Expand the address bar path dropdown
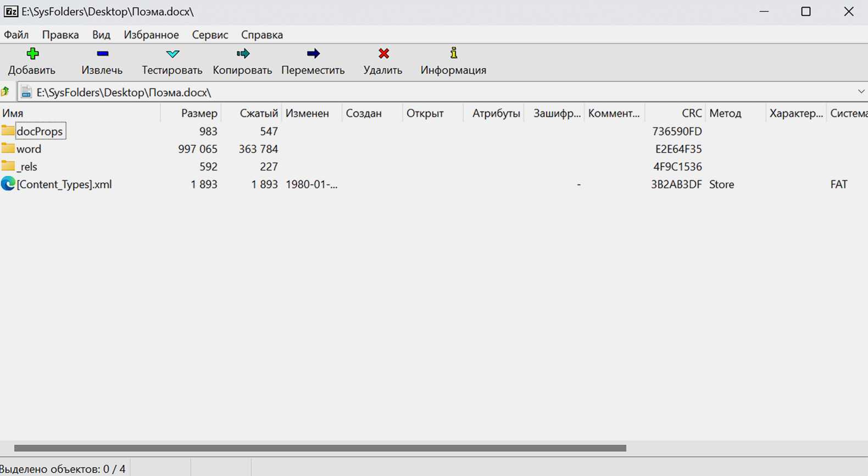 coord(860,92)
